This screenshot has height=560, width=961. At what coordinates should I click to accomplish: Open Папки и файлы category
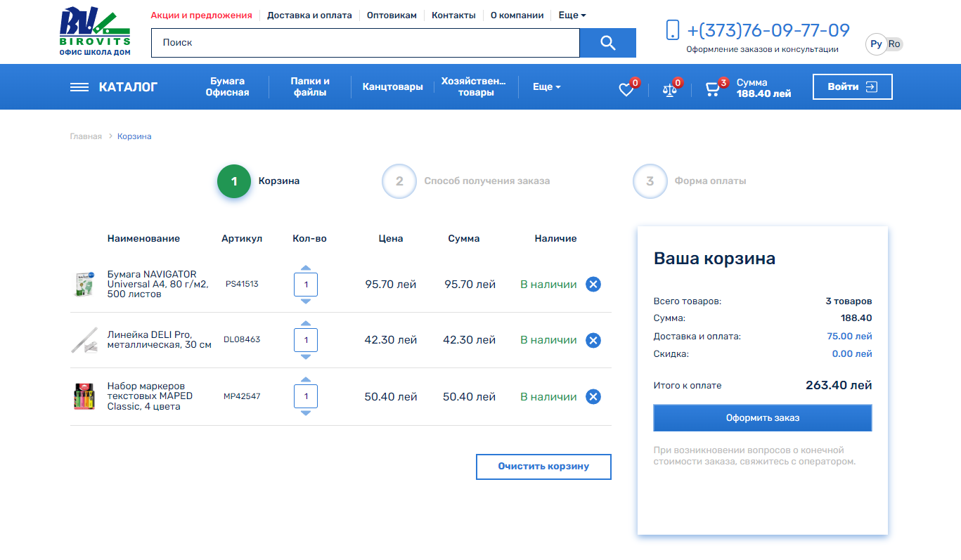310,87
